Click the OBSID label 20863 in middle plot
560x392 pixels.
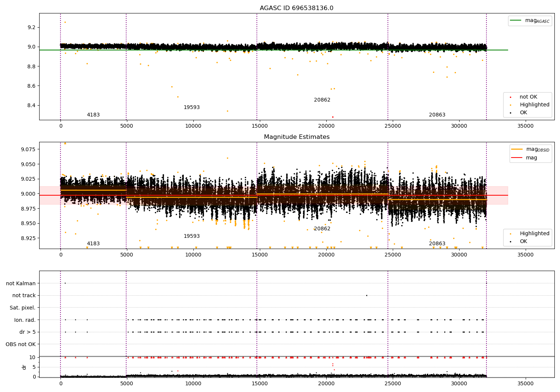(437, 244)
